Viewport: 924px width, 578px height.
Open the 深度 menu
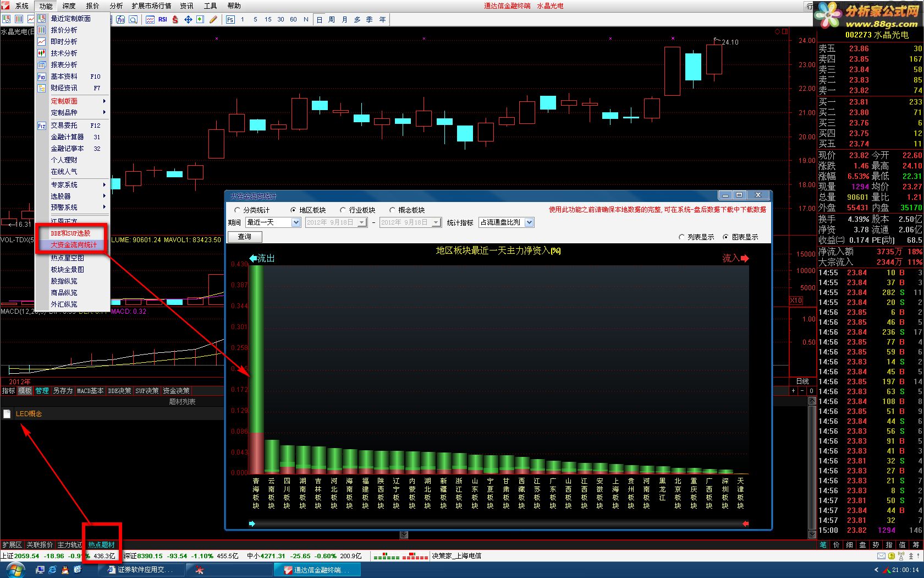tap(69, 6)
